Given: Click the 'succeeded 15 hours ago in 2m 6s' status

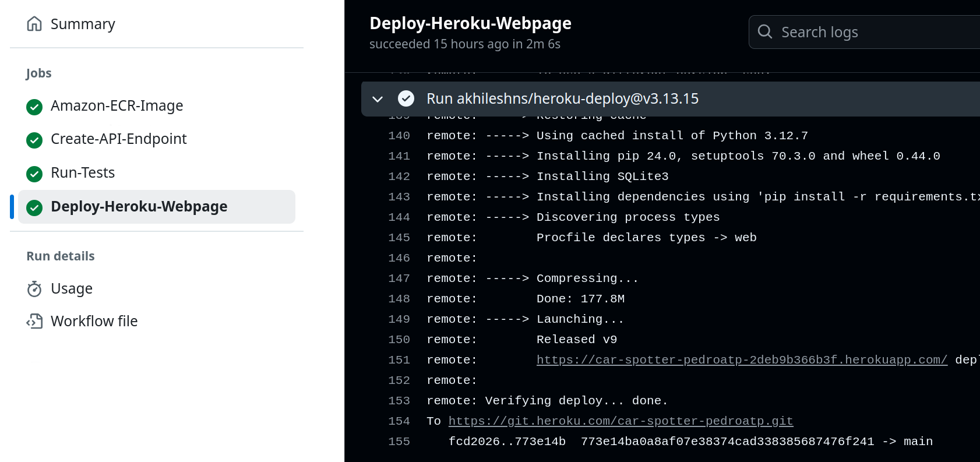Looking at the screenshot, I should tap(465, 44).
